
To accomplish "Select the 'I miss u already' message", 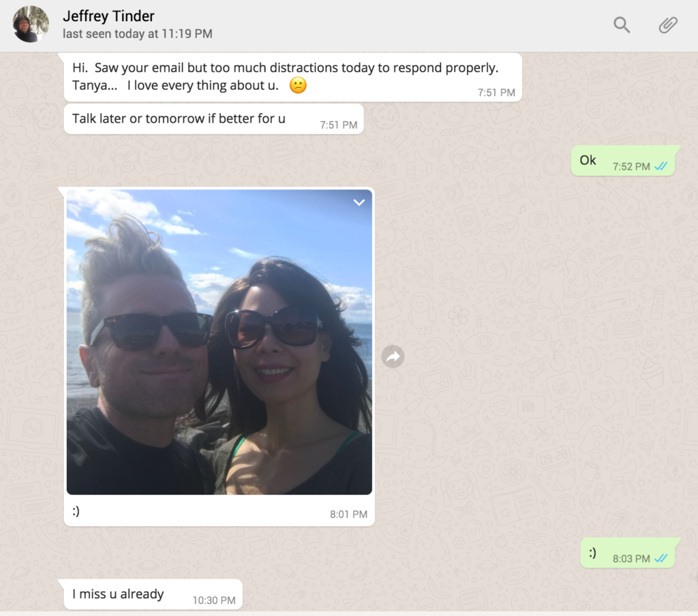I will pos(153,594).
